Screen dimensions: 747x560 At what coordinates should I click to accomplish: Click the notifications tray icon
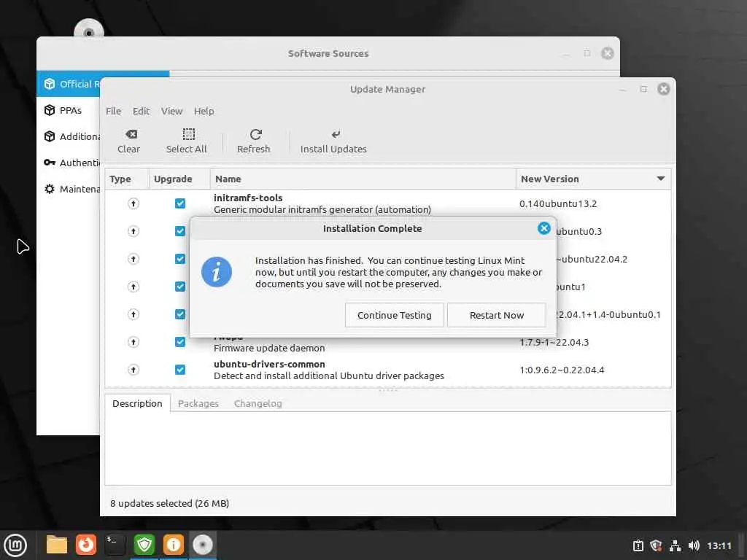coord(638,545)
